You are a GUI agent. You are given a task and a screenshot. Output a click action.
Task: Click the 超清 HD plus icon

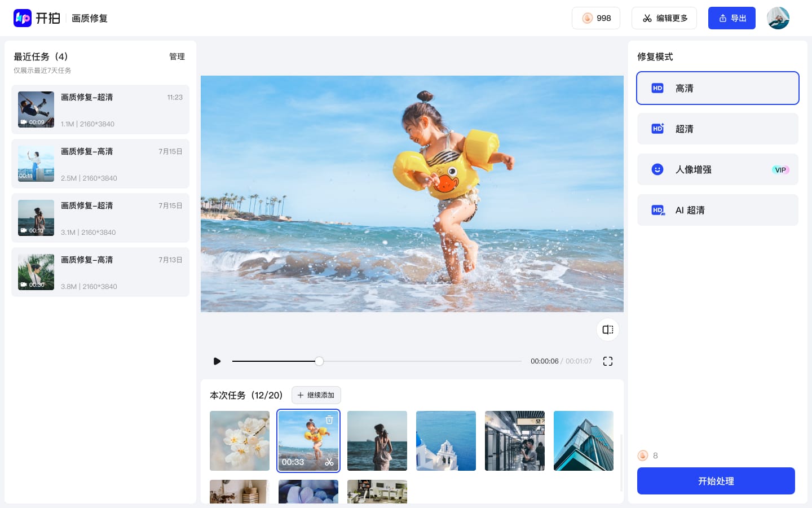(657, 129)
